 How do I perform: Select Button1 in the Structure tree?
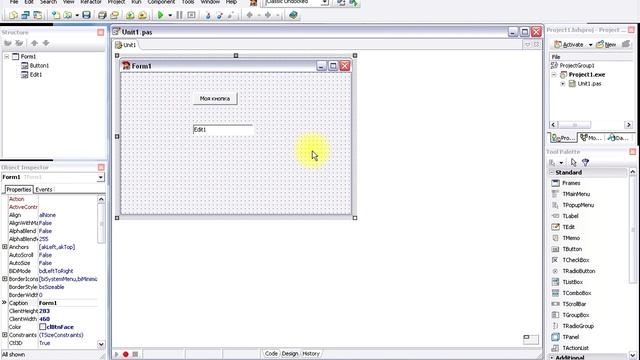coord(39,65)
